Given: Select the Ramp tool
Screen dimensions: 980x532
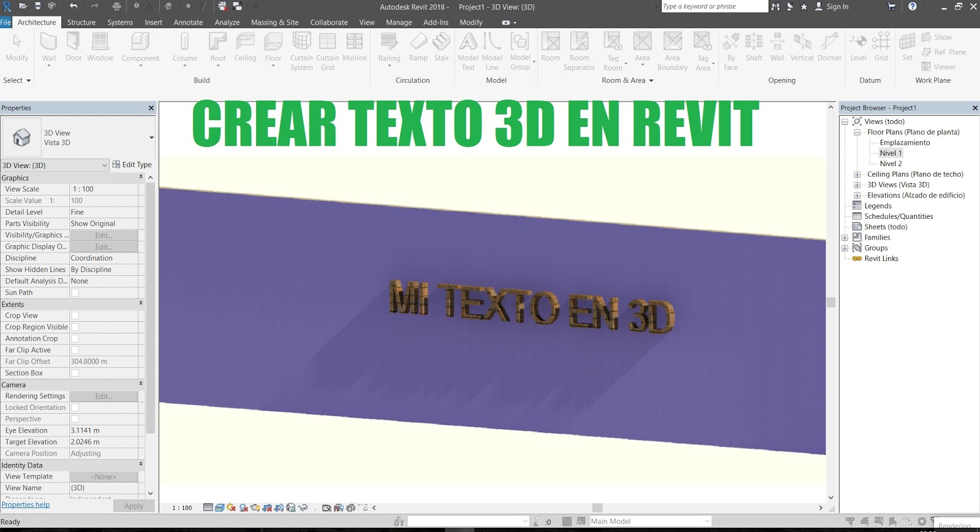Looking at the screenshot, I should click(418, 47).
